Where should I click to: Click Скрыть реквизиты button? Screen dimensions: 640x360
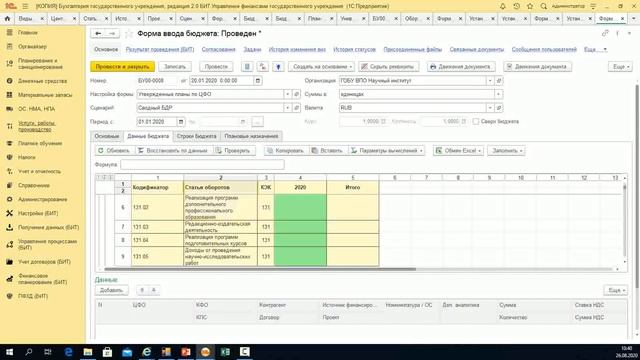pyautogui.click(x=388, y=67)
